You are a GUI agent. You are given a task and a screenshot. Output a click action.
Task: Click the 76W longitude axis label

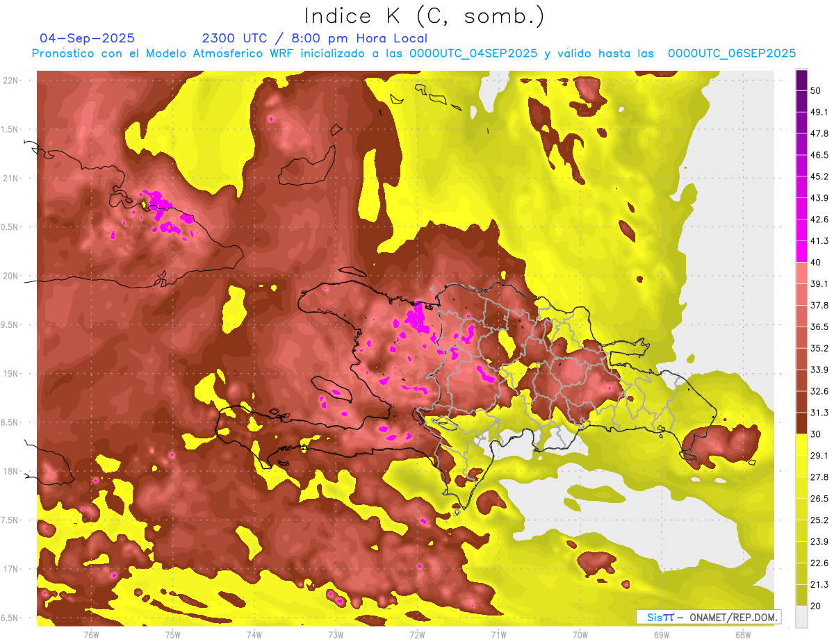tap(91, 634)
